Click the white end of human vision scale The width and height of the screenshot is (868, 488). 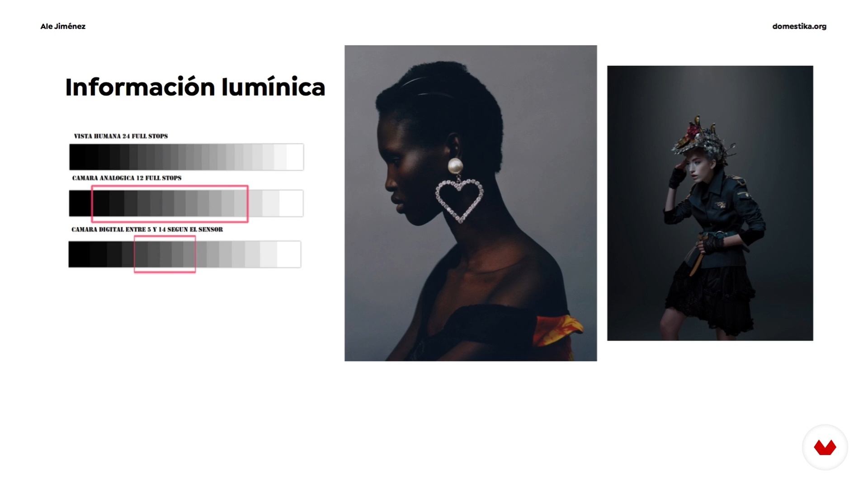295,157
